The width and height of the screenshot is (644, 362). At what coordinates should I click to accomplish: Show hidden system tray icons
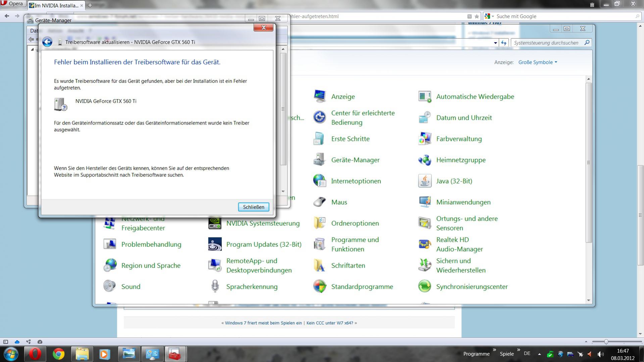pyautogui.click(x=539, y=354)
